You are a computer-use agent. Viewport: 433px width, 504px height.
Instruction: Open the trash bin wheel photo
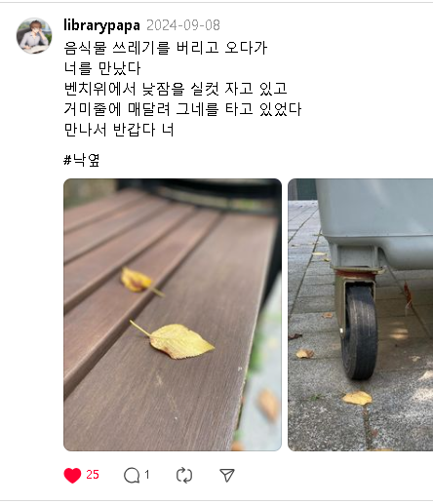(x=361, y=315)
